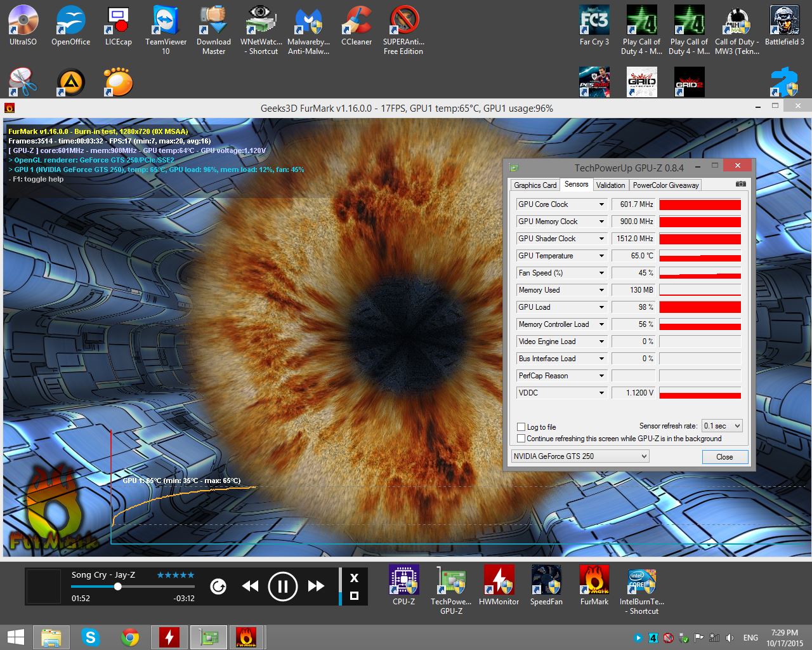Viewport: 812px width, 650px height.
Task: Switch to the Graphics Card tab
Action: coord(535,185)
